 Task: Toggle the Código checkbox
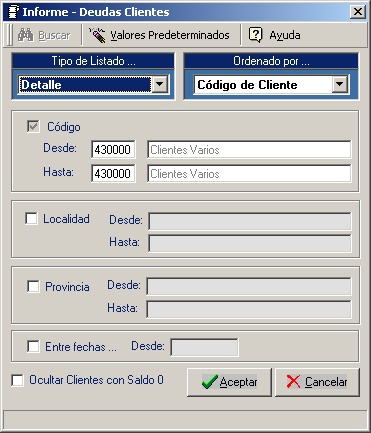tap(33, 127)
